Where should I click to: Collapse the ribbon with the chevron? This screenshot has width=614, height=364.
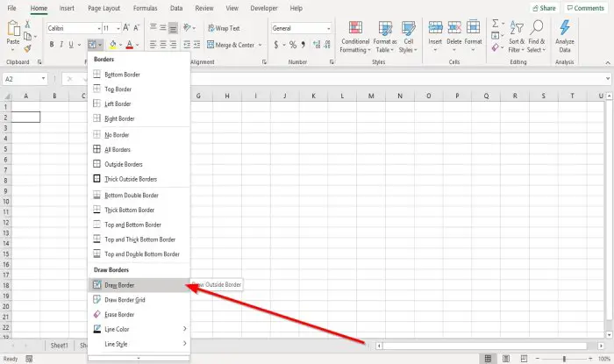608,62
